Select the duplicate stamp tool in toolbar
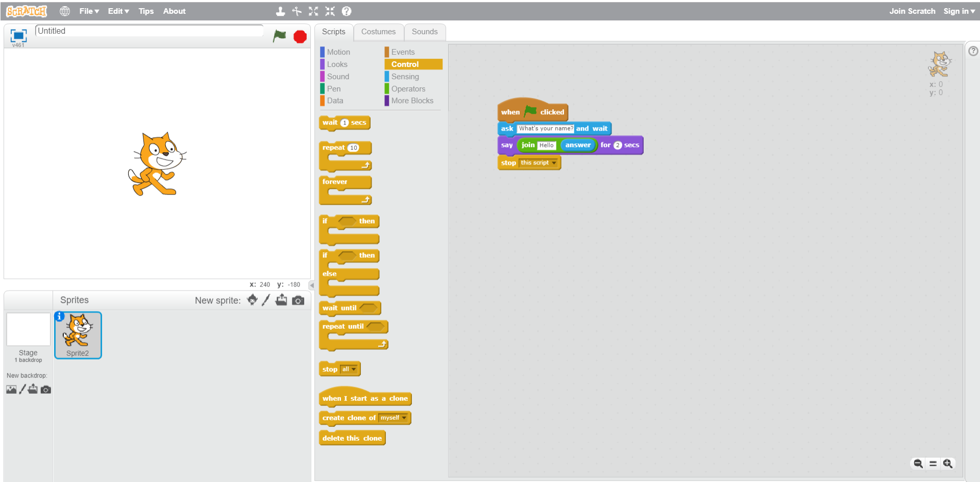The height and width of the screenshot is (482, 980). (x=280, y=11)
